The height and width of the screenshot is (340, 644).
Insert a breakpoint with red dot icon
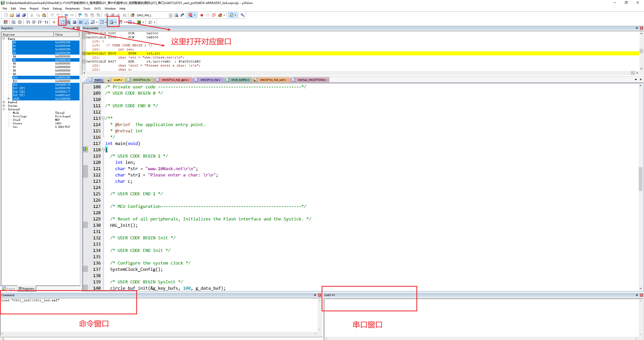(201, 15)
